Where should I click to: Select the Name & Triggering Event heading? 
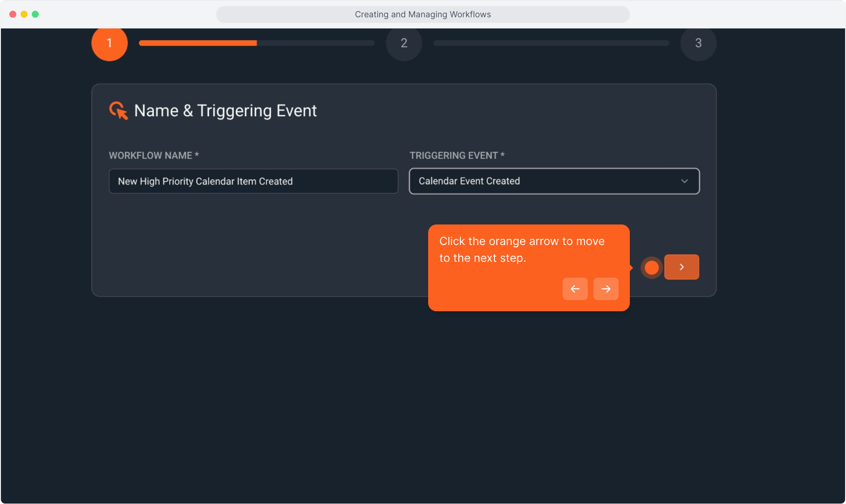[x=225, y=111]
